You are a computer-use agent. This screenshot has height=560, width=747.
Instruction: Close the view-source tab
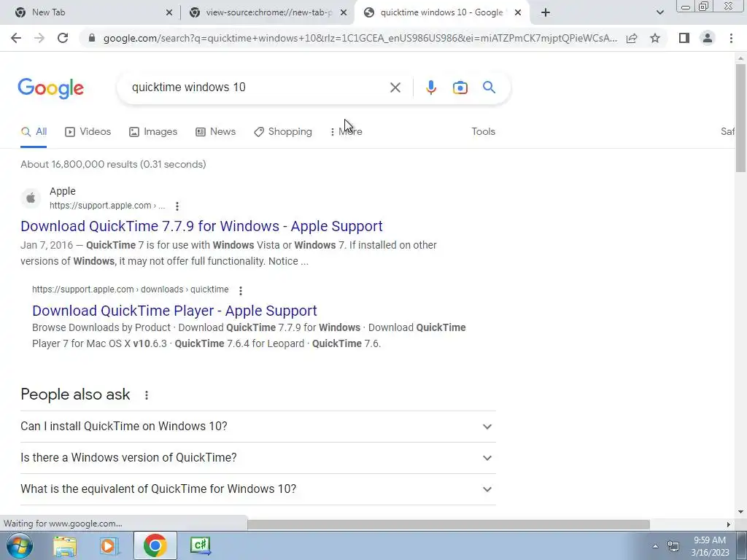344,12
